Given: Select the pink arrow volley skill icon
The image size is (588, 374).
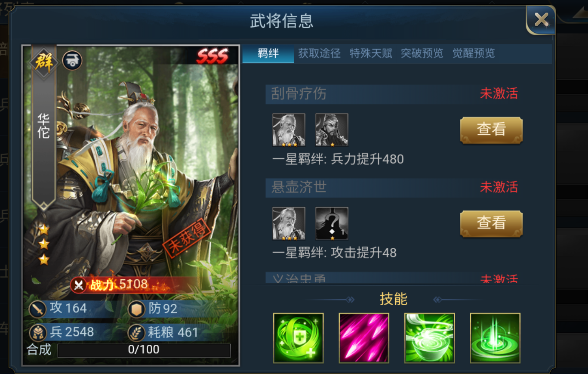Looking at the screenshot, I should (364, 338).
